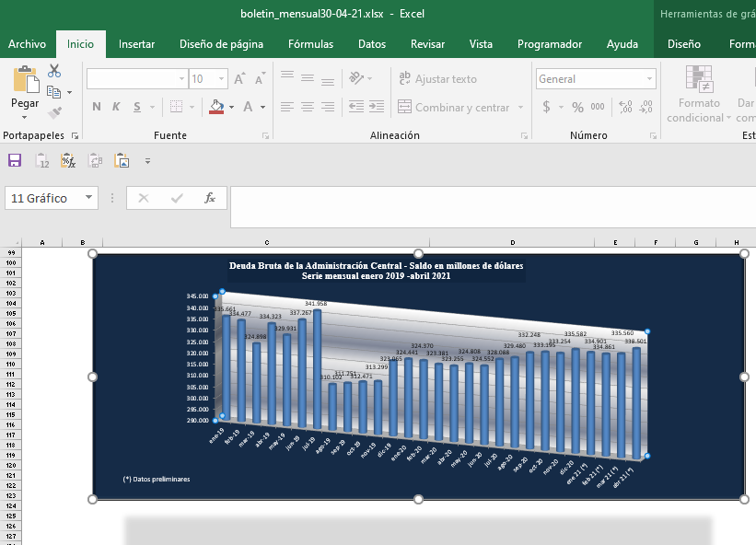Apply fill color paint bucket
This screenshot has height=545, width=756.
coord(216,107)
